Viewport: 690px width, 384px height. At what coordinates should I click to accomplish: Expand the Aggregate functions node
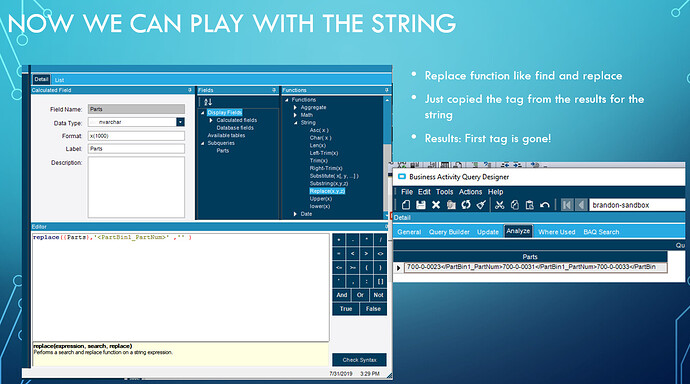(x=295, y=107)
